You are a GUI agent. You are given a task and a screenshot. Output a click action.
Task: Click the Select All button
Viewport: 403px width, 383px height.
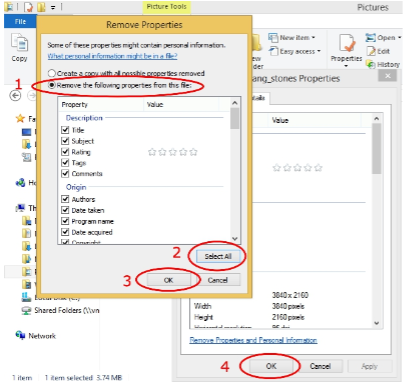click(218, 256)
